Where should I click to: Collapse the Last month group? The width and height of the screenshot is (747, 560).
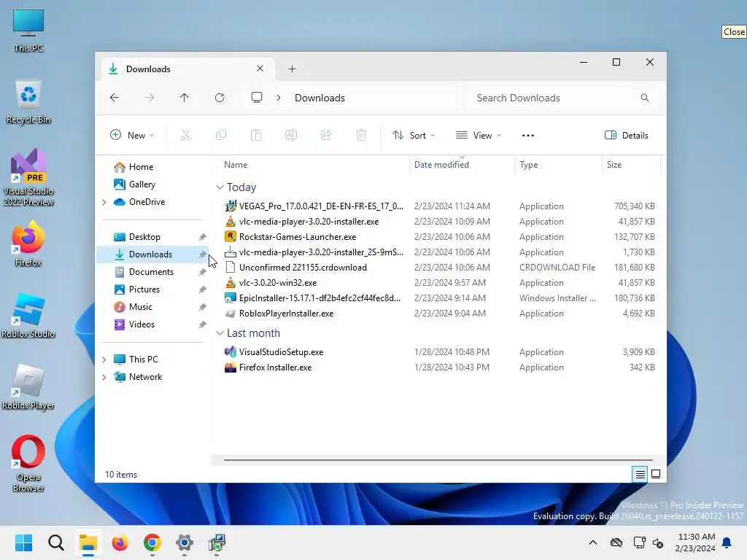tap(220, 333)
